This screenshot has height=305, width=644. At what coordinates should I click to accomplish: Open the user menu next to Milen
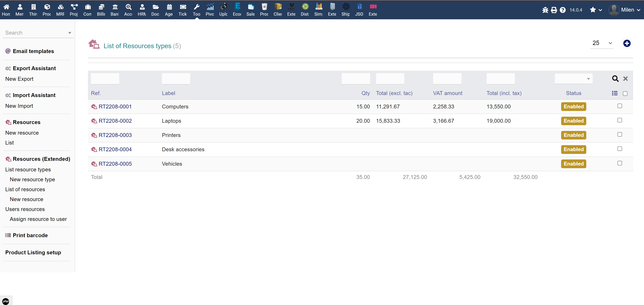(x=638, y=10)
